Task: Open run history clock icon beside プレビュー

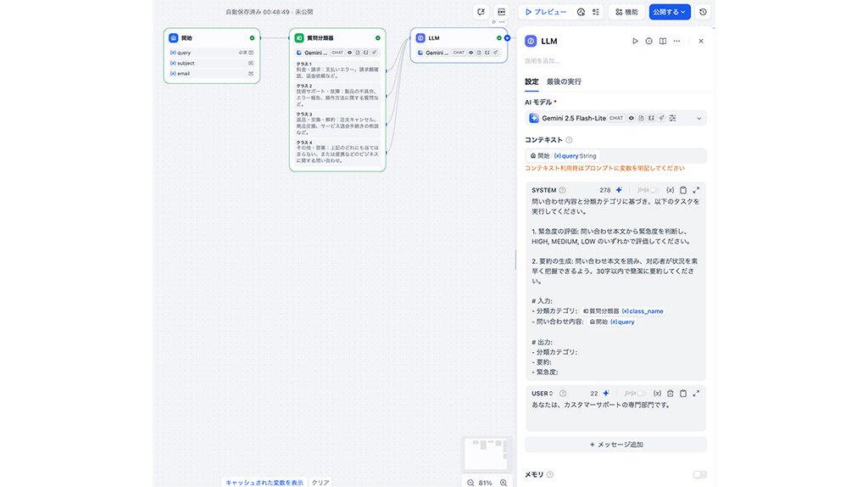Action: [x=581, y=12]
